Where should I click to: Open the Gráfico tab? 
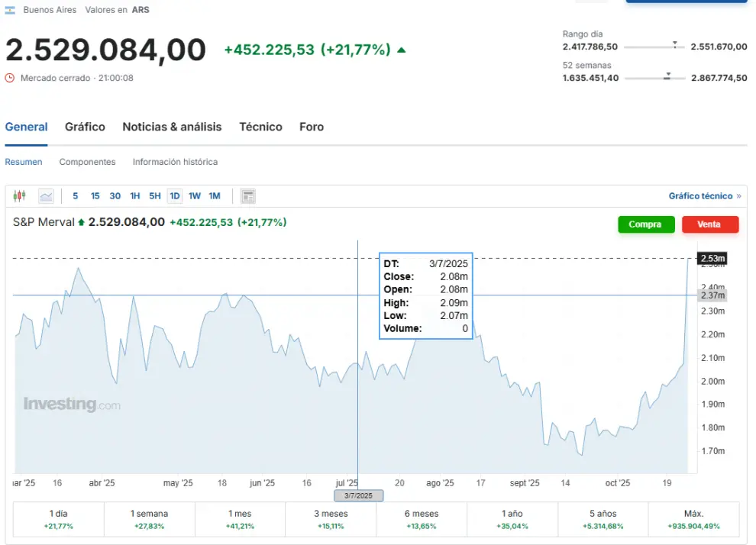click(85, 127)
